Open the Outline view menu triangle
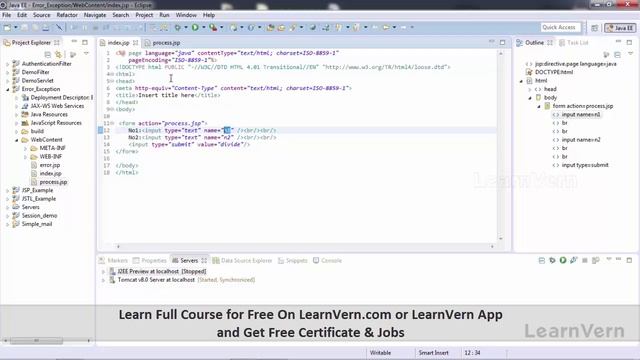 (x=631, y=54)
